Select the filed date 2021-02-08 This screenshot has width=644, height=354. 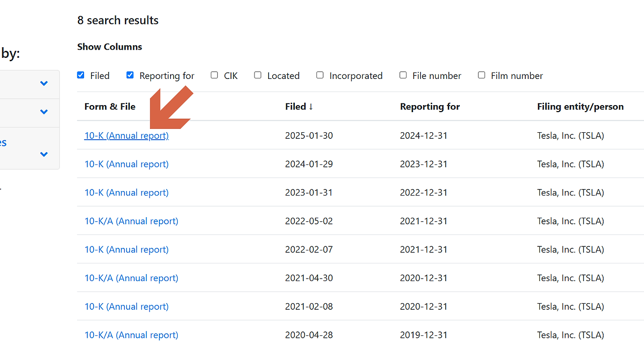[x=309, y=307]
